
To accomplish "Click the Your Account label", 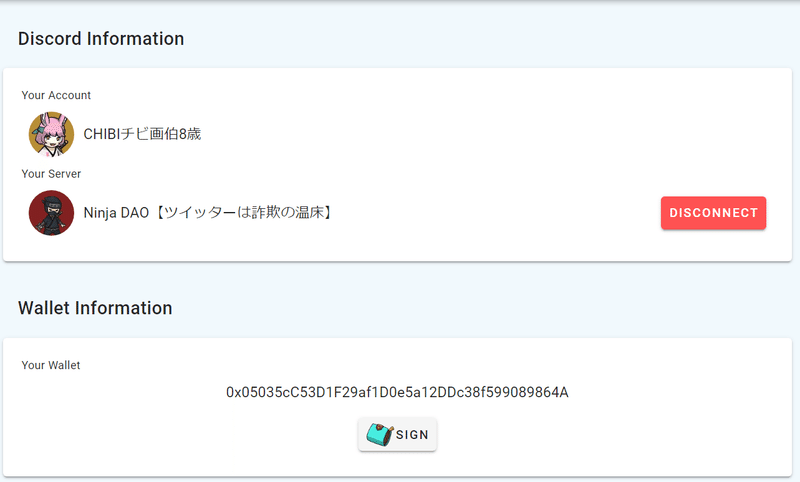I will pos(56,95).
